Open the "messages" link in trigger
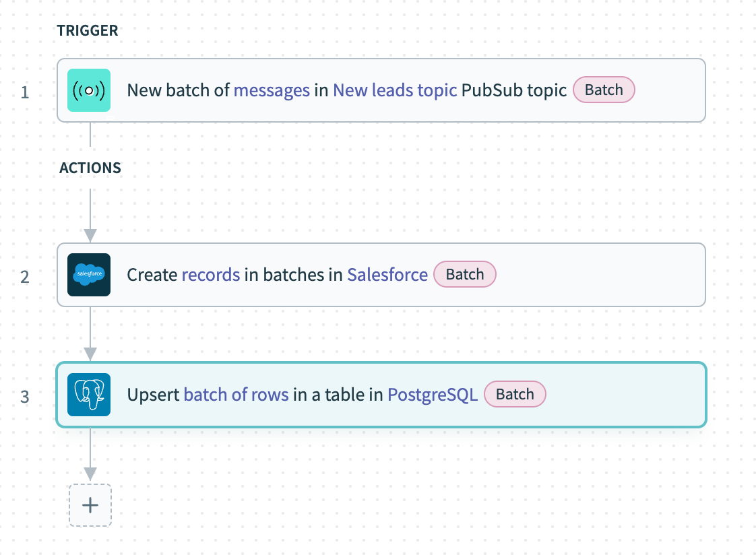Screen dimensions: 756x555 [272, 90]
